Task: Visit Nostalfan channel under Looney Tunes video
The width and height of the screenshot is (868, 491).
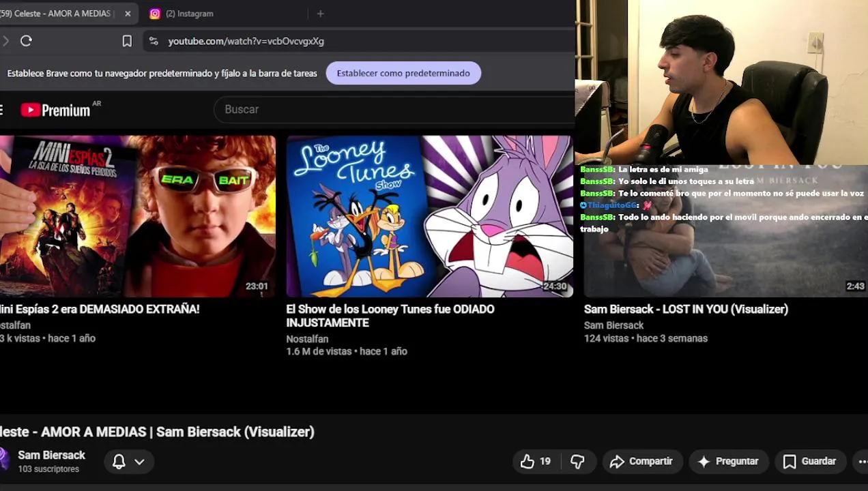Action: (307, 339)
